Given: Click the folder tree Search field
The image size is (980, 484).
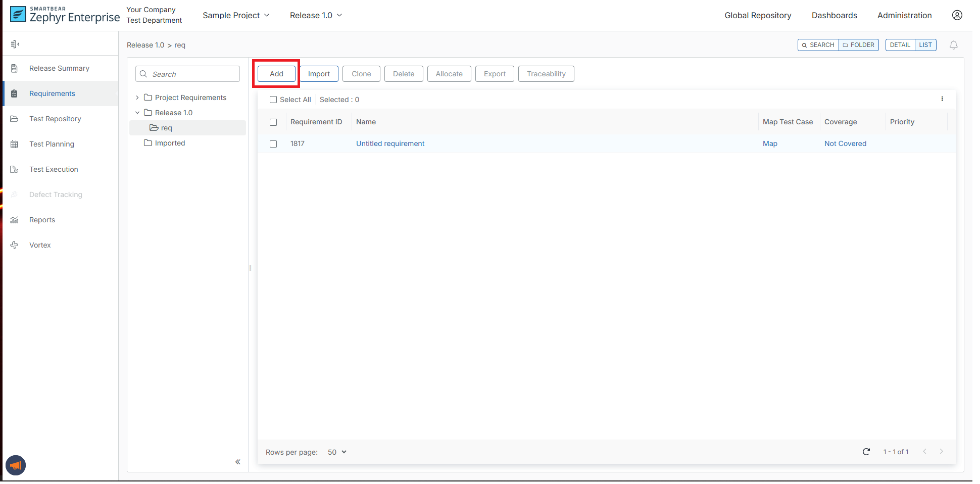Looking at the screenshot, I should click(x=193, y=74).
